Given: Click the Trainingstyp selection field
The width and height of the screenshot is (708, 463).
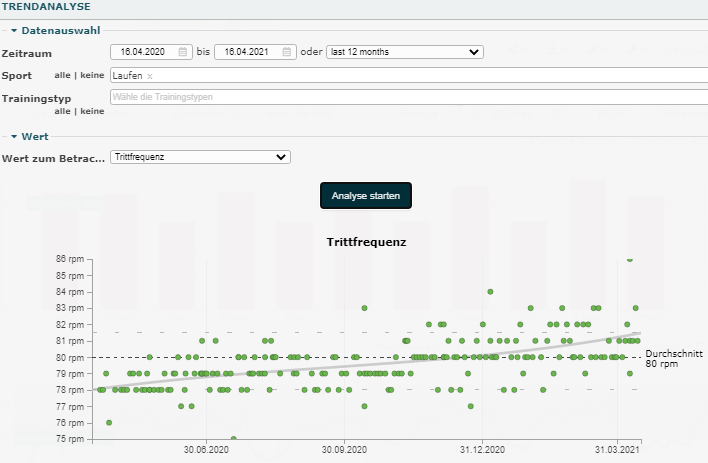Looking at the screenshot, I should [x=400, y=97].
